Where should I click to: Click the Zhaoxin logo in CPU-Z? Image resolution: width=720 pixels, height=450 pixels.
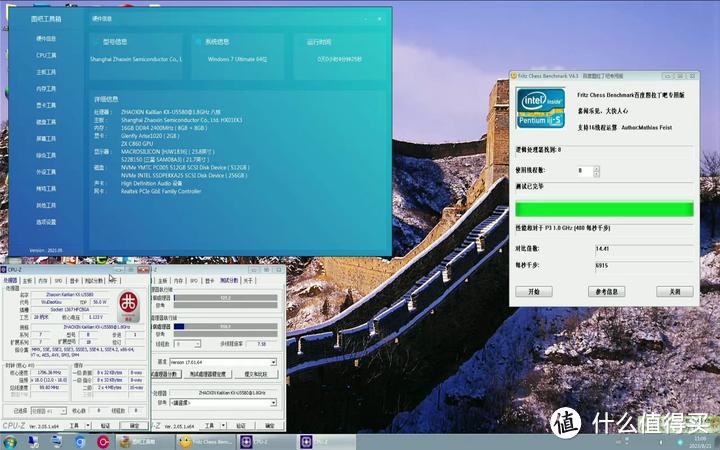[x=129, y=302]
